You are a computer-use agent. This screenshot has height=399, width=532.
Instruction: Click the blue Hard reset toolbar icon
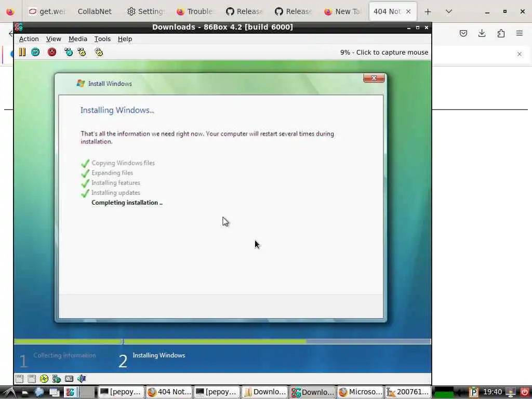pyautogui.click(x=35, y=52)
